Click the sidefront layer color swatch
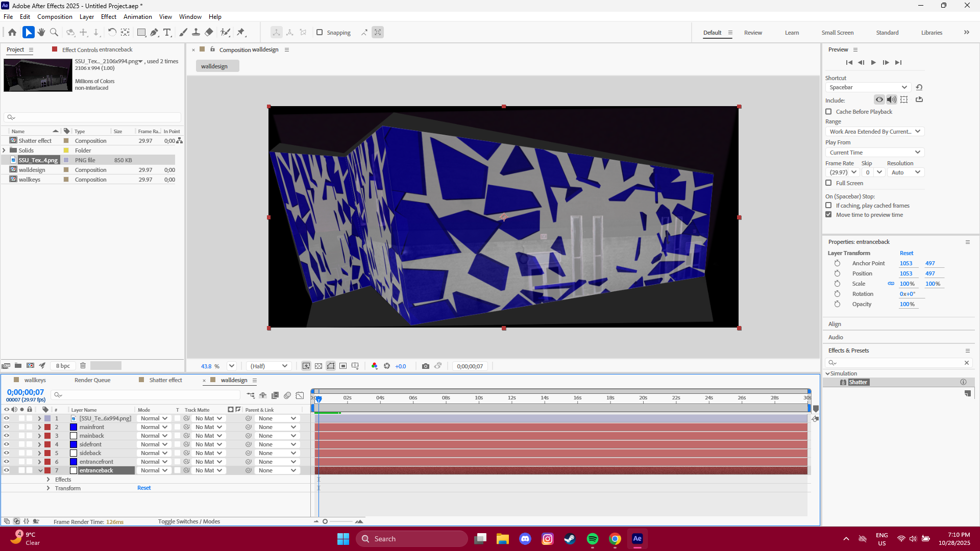980x551 pixels. pos(73,444)
